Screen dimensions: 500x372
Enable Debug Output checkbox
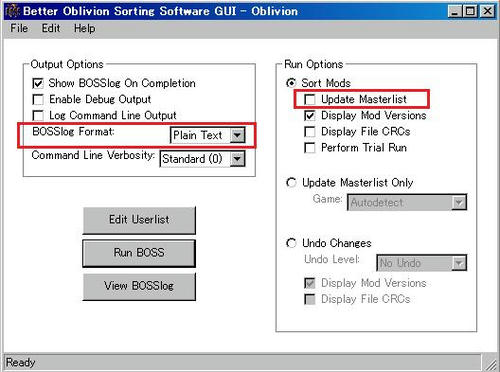click(x=38, y=99)
